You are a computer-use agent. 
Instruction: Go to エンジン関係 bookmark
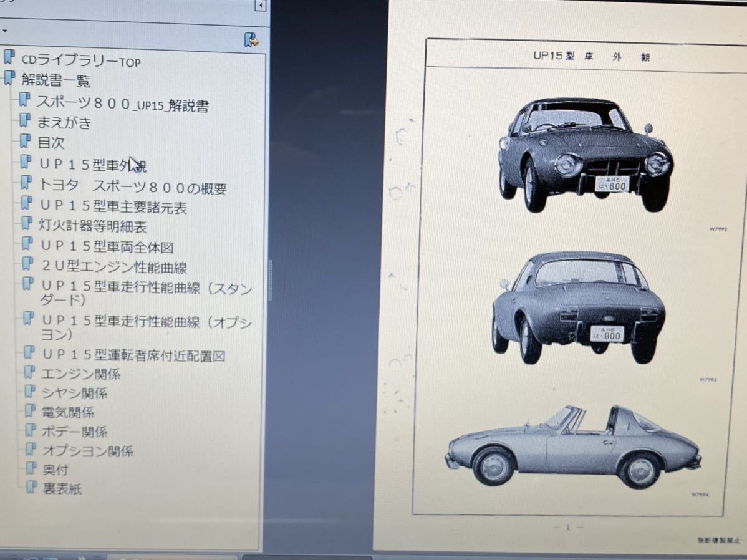click(x=81, y=374)
